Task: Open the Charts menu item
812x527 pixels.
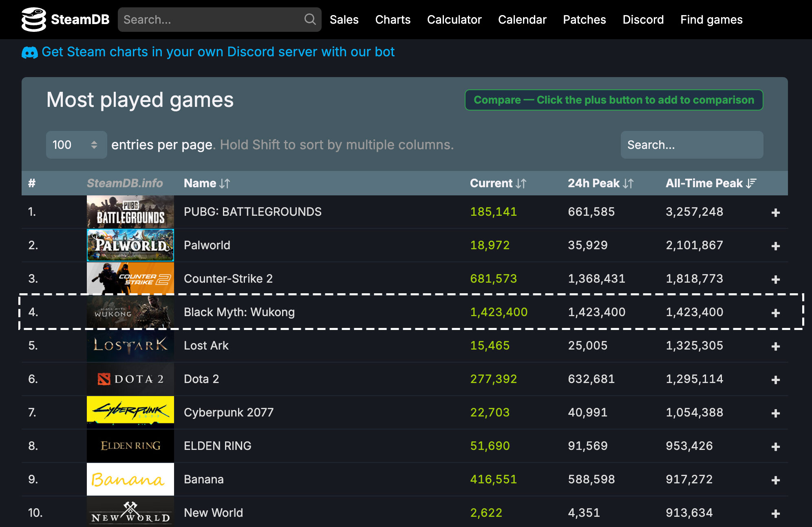Action: [x=393, y=20]
